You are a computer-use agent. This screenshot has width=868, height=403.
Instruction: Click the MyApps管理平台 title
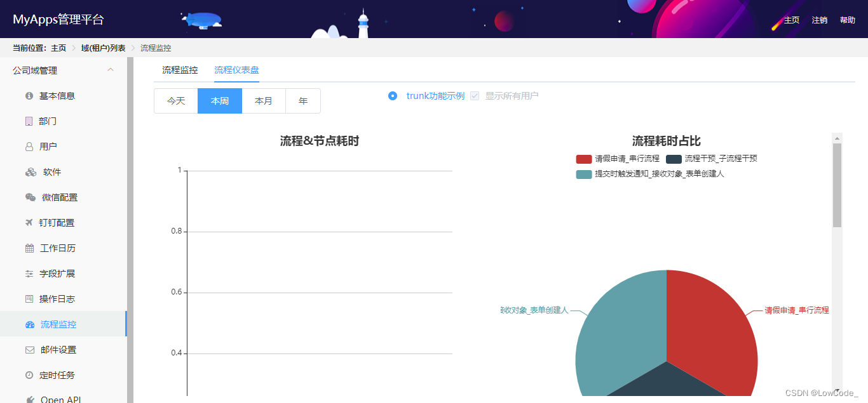pyautogui.click(x=58, y=20)
